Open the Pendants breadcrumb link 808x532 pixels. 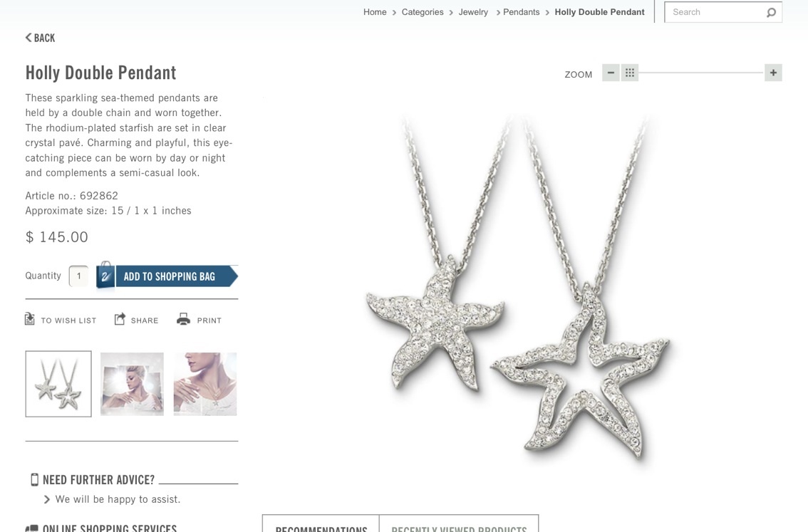(521, 12)
